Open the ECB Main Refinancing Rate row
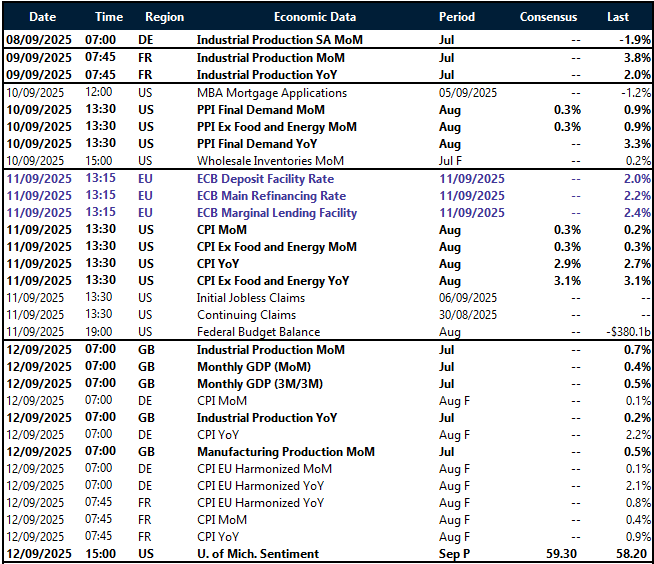This screenshot has width=654, height=564. click(x=271, y=196)
